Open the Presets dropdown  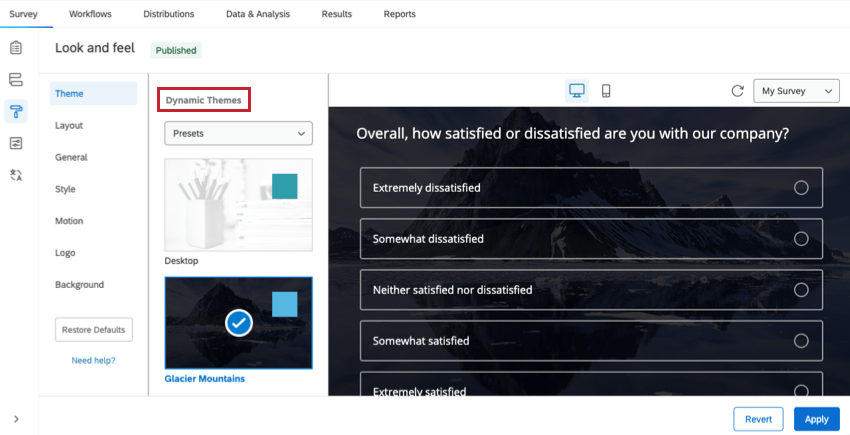point(239,133)
